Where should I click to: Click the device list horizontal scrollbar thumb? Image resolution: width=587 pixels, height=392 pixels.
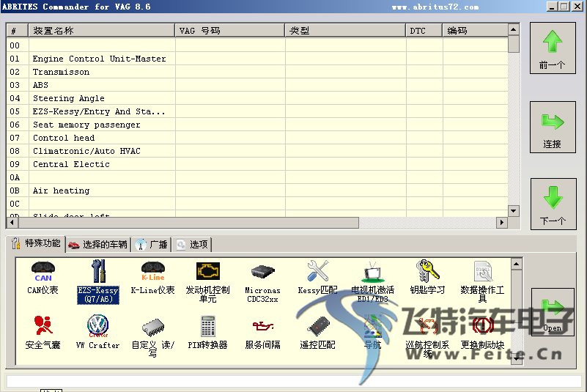pyautogui.click(x=188, y=223)
